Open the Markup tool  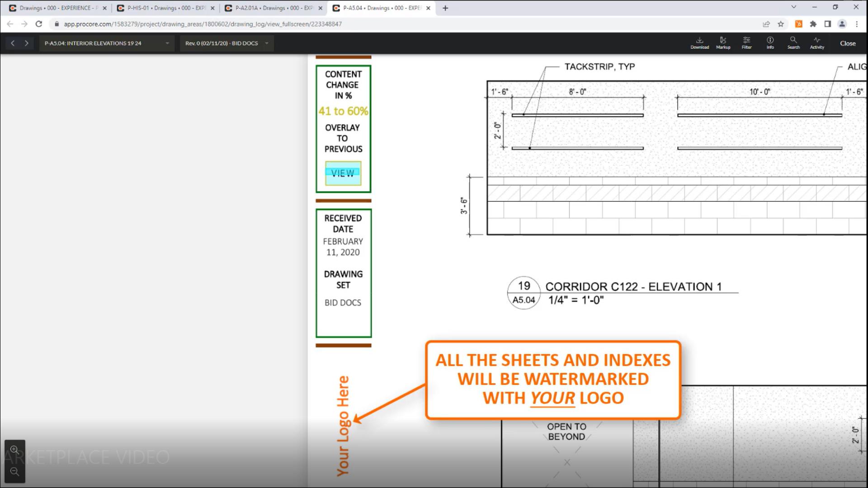tap(723, 42)
